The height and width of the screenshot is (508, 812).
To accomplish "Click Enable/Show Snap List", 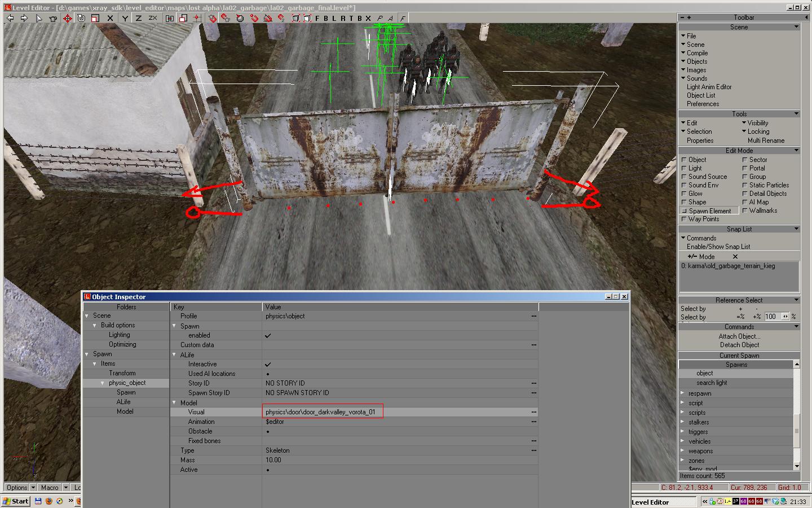I will (x=718, y=247).
